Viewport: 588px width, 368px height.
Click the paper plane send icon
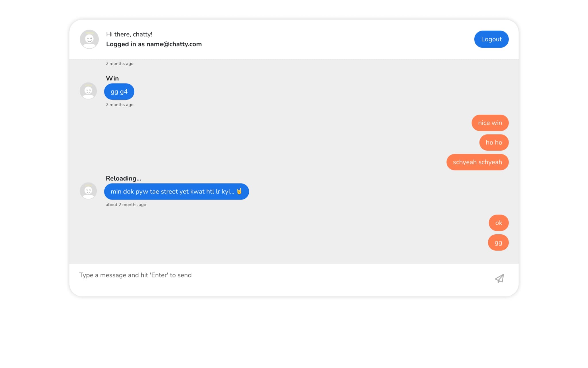click(x=499, y=278)
